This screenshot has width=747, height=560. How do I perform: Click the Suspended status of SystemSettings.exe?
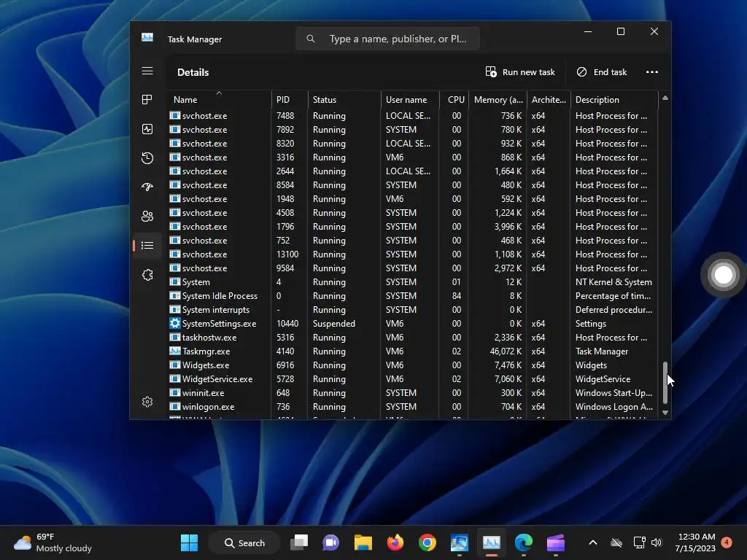click(x=334, y=323)
